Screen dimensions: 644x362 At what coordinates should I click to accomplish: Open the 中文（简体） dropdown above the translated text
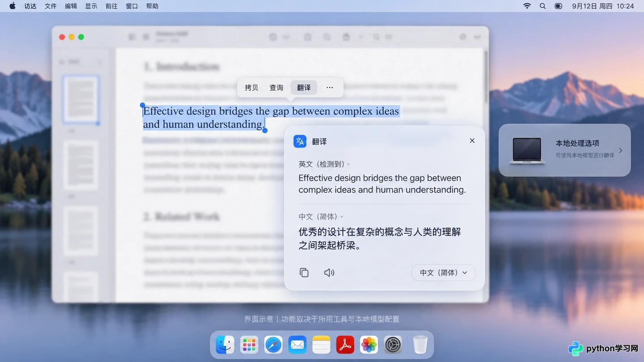point(321,217)
